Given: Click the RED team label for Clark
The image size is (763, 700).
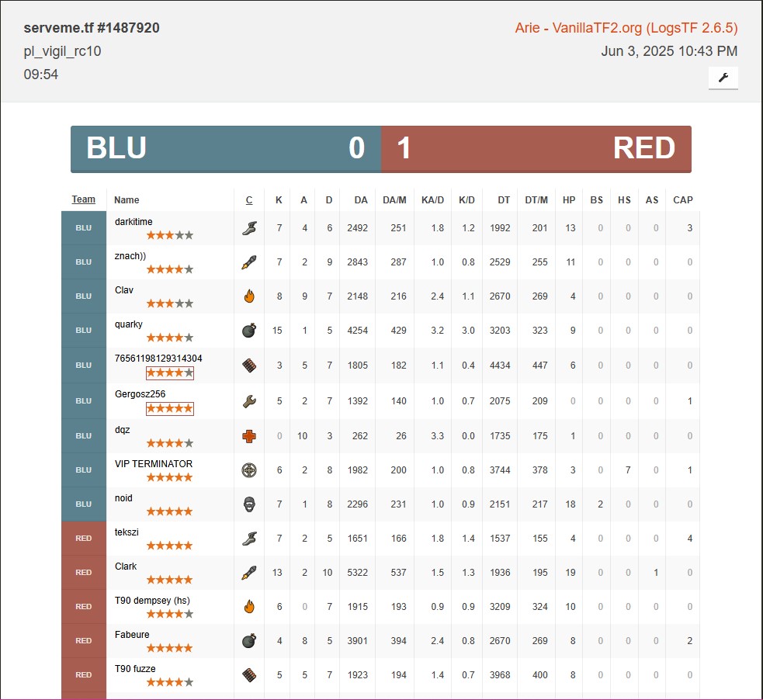Looking at the screenshot, I should coord(84,573).
